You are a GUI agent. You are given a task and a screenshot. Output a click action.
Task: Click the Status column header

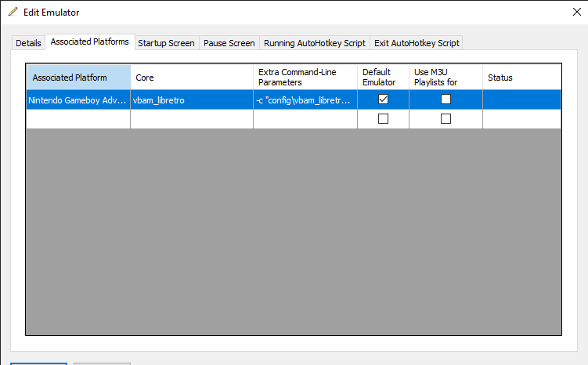pyautogui.click(x=521, y=78)
